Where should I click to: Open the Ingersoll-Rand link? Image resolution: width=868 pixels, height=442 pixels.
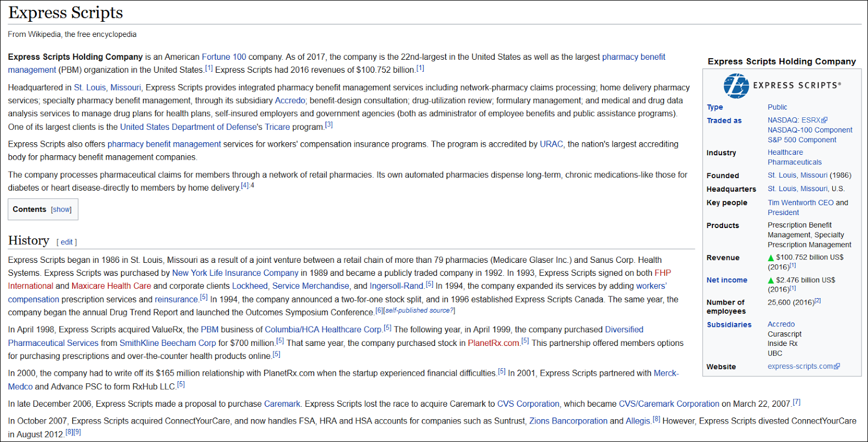pos(397,286)
